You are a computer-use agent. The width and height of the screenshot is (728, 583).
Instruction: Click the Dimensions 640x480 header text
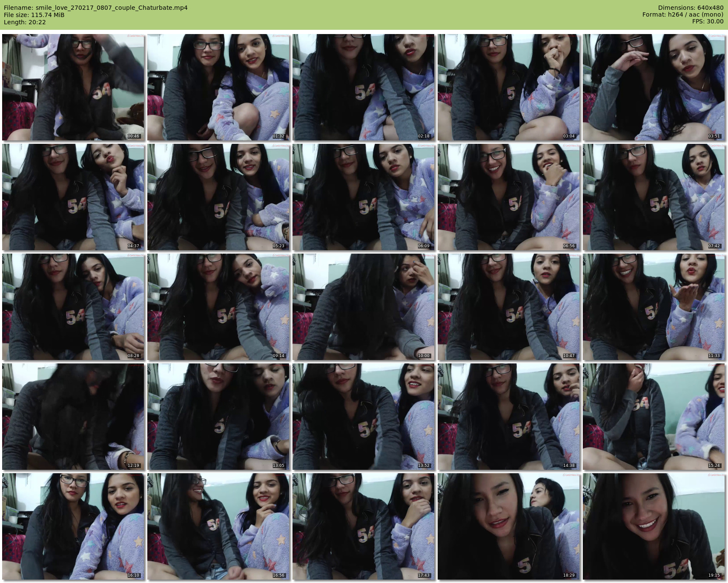[x=691, y=8]
